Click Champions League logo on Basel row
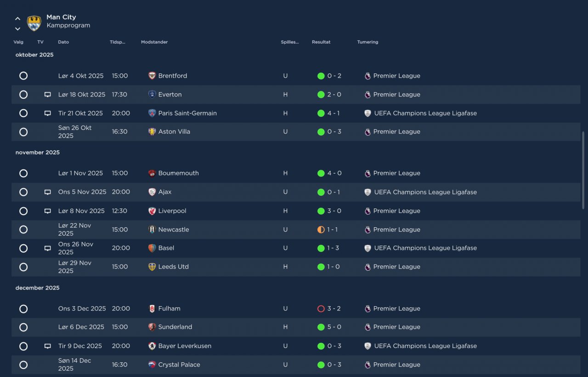The height and width of the screenshot is (377, 588). point(367,248)
